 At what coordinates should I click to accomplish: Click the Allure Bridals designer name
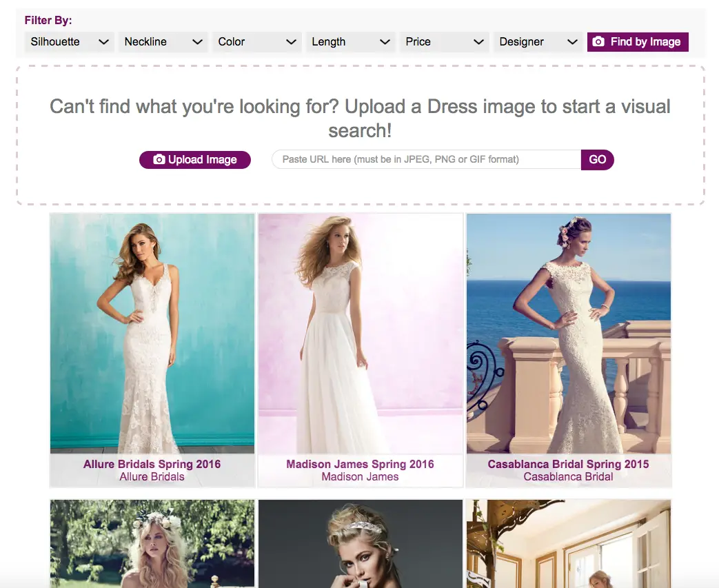(x=152, y=477)
